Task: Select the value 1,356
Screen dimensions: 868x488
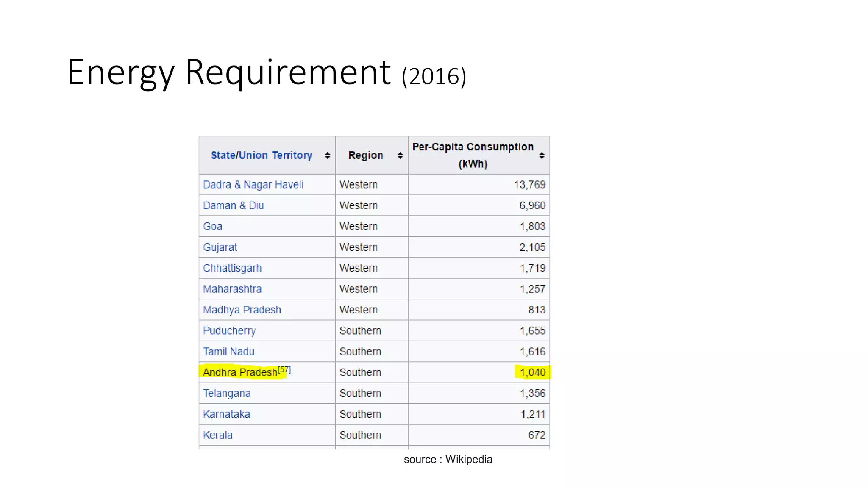Action: [533, 394]
